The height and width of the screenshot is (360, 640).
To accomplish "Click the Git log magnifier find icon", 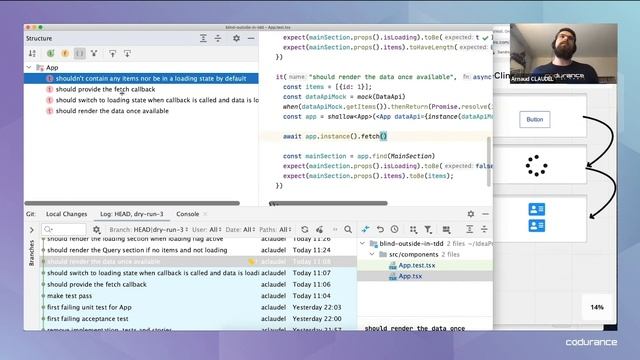I will (348, 229).
